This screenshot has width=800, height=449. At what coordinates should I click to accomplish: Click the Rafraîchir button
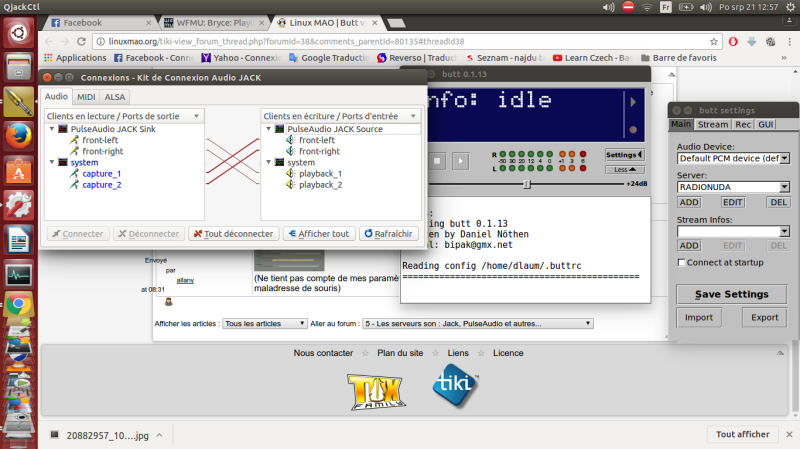pyautogui.click(x=388, y=234)
